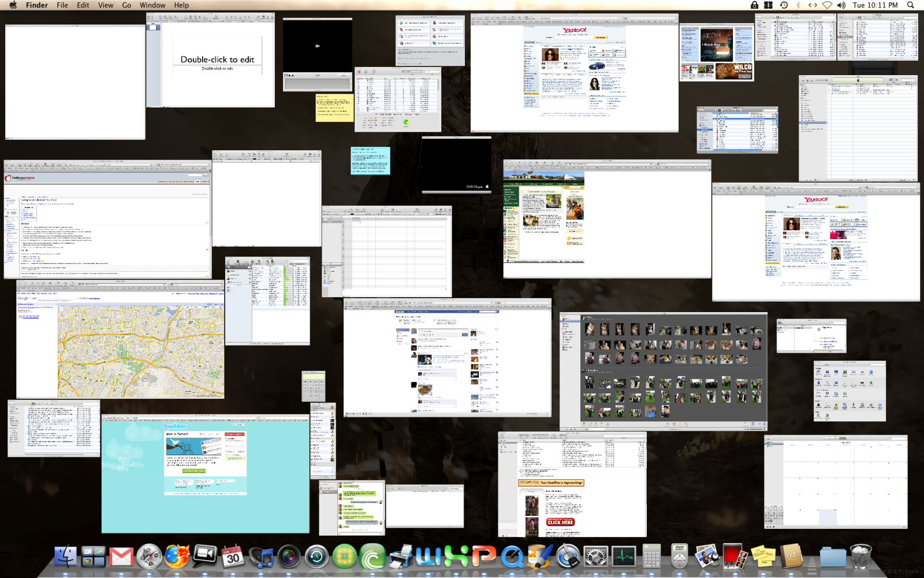Viewport: 924px width, 578px height.
Task: Open Finder from the Dock
Action: (65, 557)
